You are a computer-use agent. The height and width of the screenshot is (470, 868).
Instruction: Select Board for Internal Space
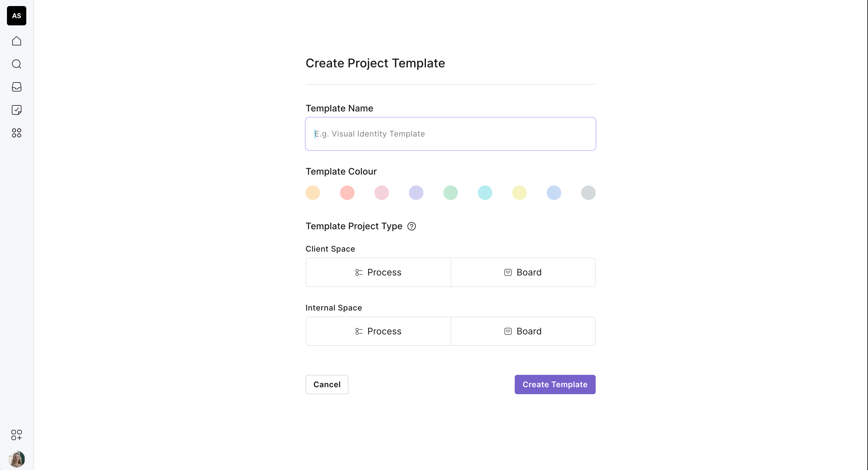tap(523, 331)
